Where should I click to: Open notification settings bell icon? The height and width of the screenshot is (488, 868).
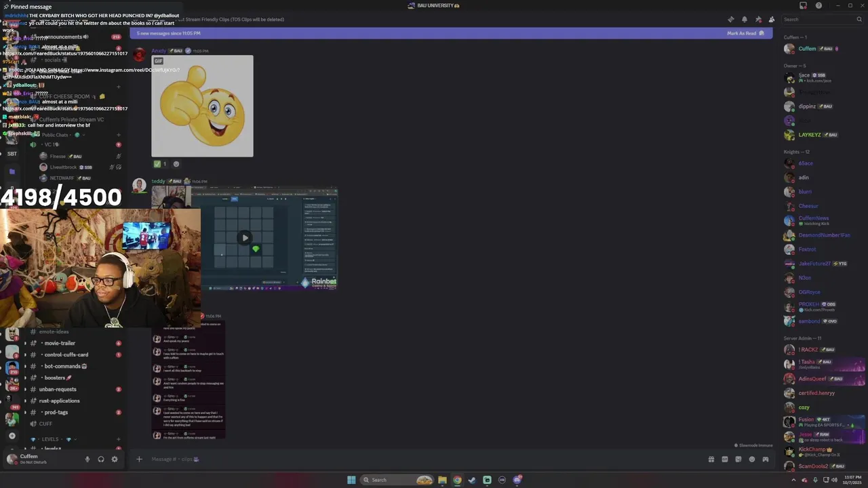point(744,20)
